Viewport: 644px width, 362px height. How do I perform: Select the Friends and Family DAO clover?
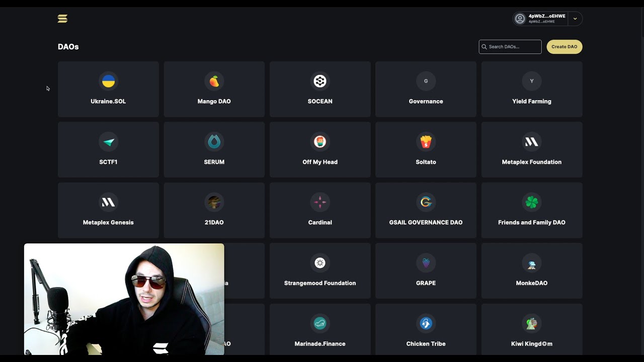pos(531,202)
